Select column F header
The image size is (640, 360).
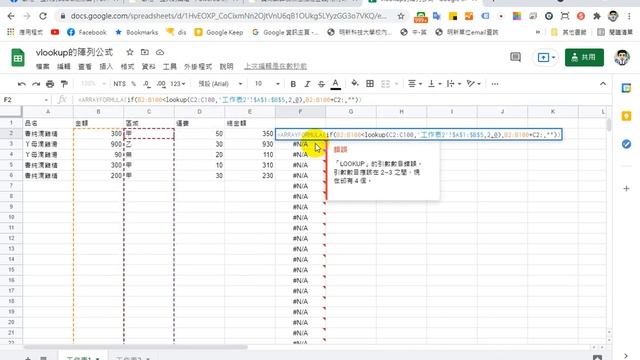pyautogui.click(x=300, y=111)
